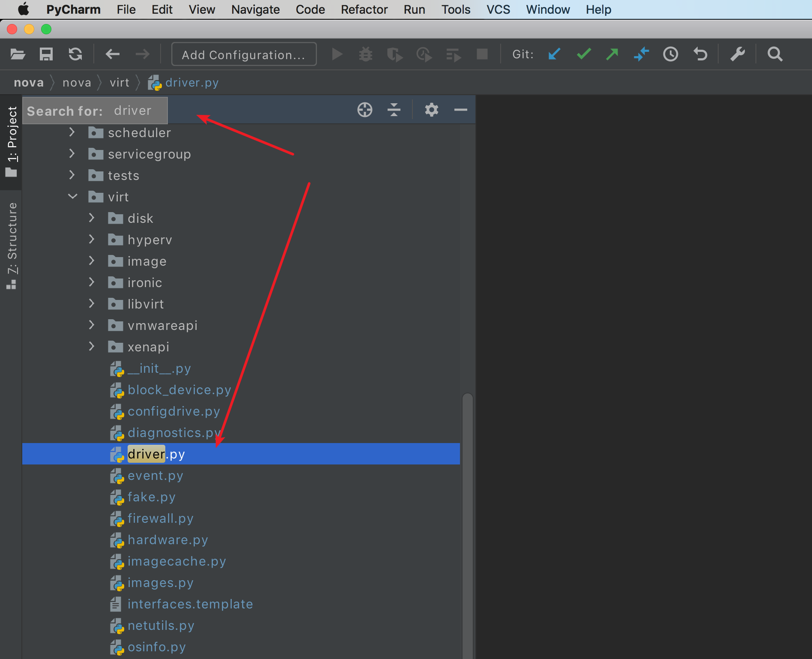Screen dimensions: 812x659
Task: Click the Git push green arrow icon
Action: (x=612, y=54)
